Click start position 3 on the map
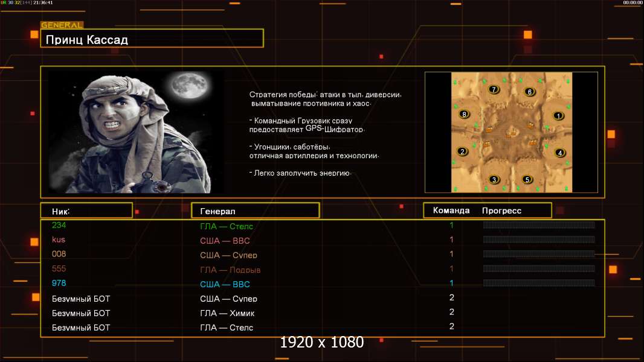644x362 pixels. tap(494, 179)
